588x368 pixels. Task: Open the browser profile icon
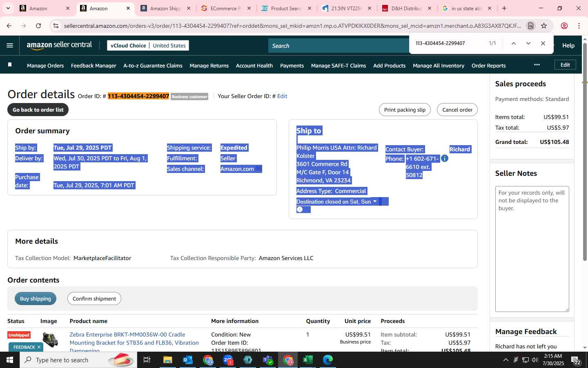pos(564,26)
